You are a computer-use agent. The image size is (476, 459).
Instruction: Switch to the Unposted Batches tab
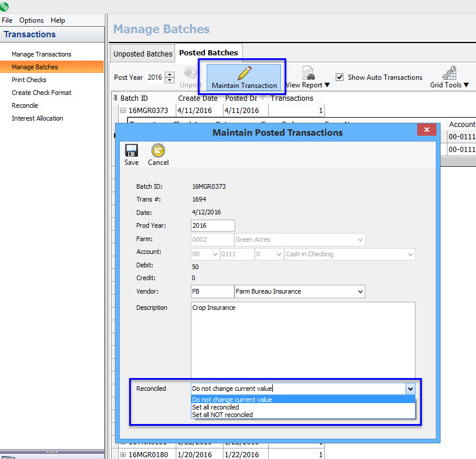143,54
